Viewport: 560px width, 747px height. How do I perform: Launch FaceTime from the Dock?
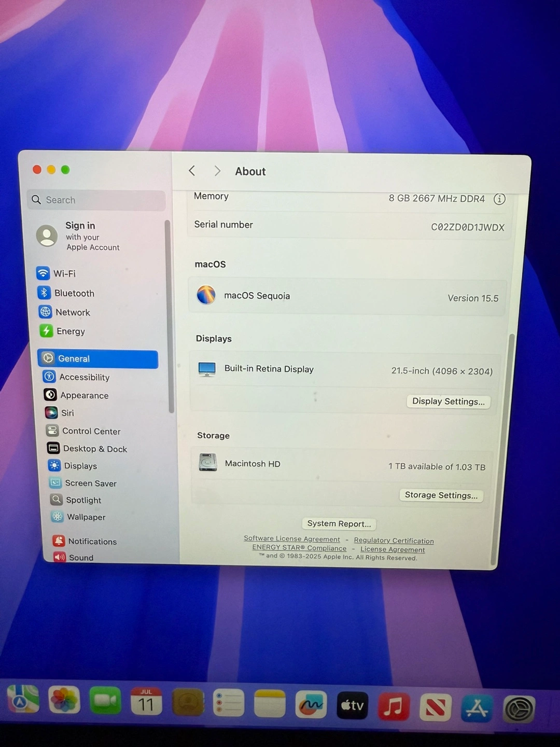[x=105, y=701]
